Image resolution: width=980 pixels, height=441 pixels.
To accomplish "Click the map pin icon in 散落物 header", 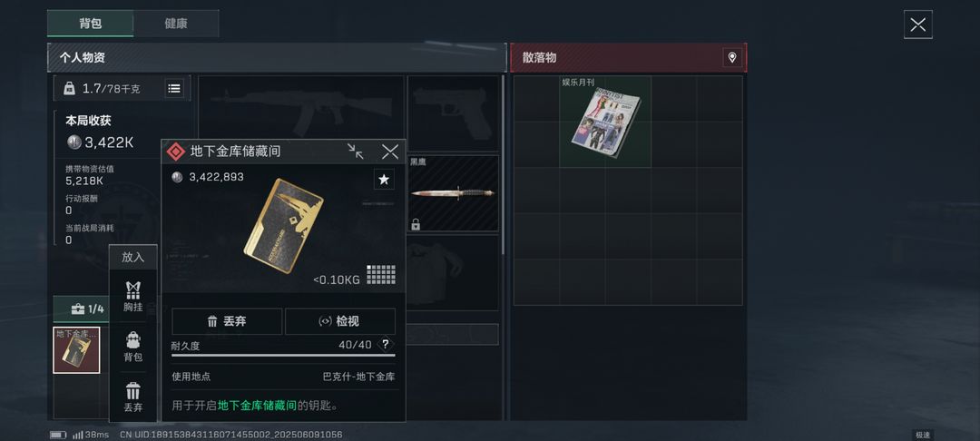I will (732, 57).
